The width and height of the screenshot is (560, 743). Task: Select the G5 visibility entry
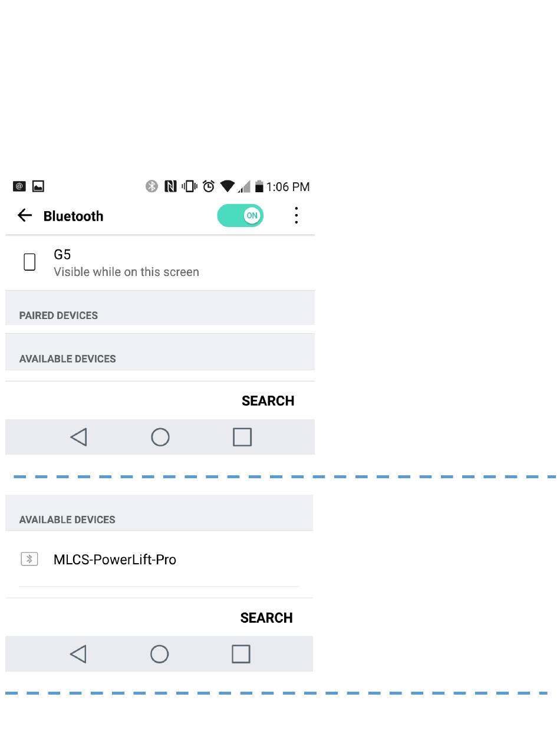[160, 263]
